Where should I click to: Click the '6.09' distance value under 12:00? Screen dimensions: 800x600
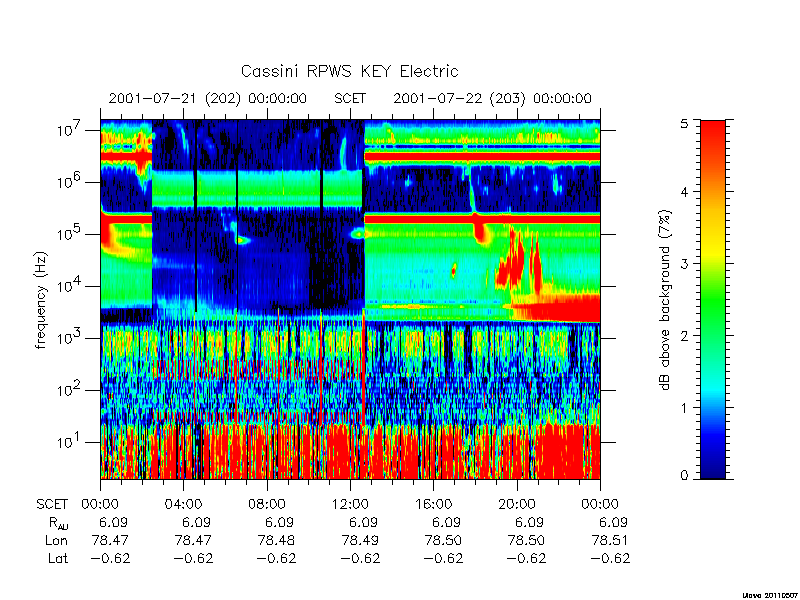[363, 522]
